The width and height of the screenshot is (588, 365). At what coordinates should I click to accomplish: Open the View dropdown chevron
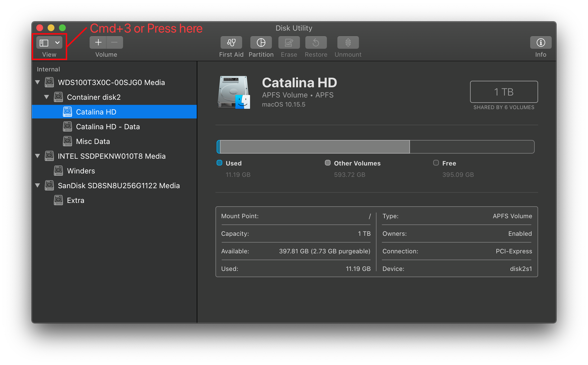57,43
